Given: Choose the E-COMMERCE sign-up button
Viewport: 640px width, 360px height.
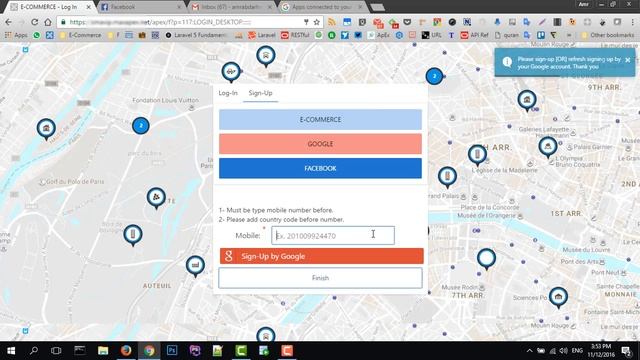Looking at the screenshot, I should pyautogui.click(x=320, y=120).
